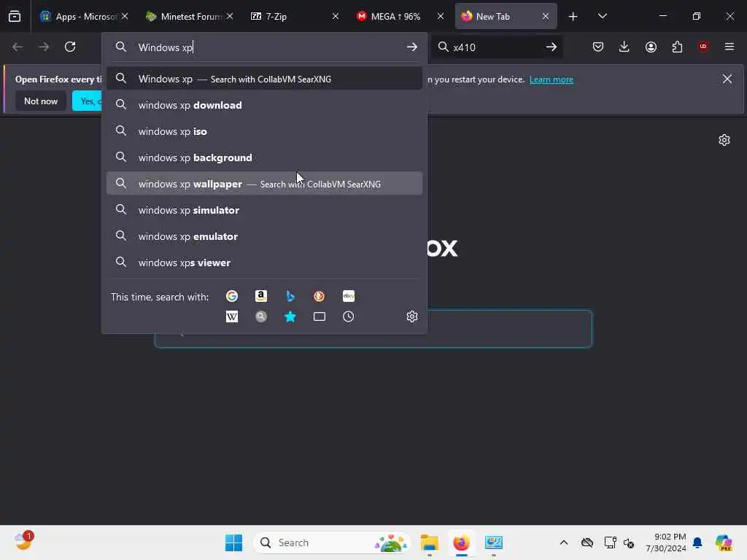Choose Windows xp Search with CollabVM SearXNG
The image size is (747, 560).
264,79
